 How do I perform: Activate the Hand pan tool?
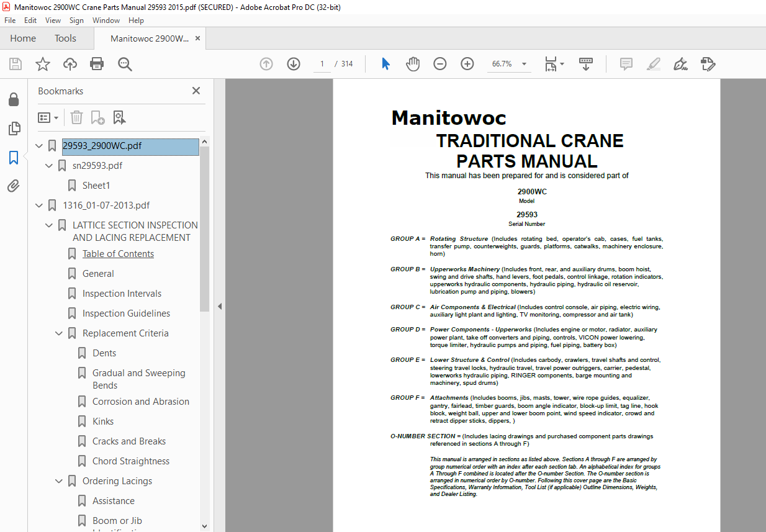[413, 64]
